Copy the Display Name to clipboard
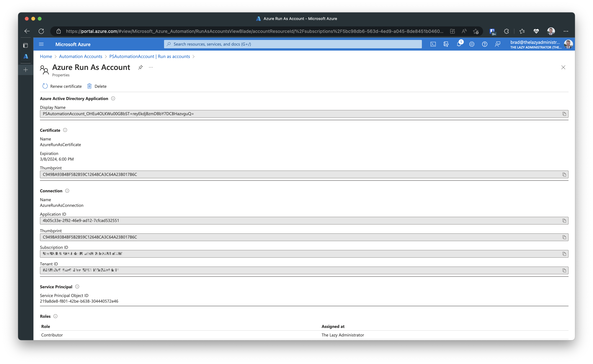The width and height of the screenshot is (593, 364). pos(564,114)
